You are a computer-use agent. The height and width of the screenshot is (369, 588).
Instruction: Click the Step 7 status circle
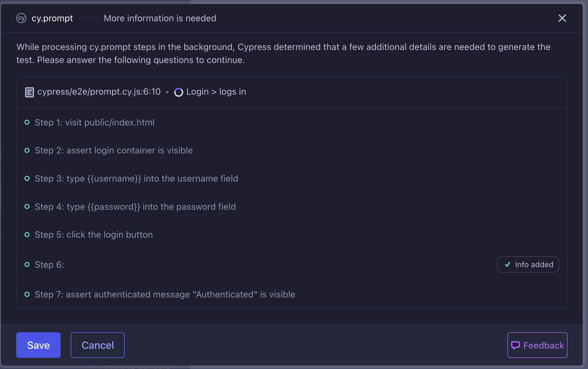(27, 294)
